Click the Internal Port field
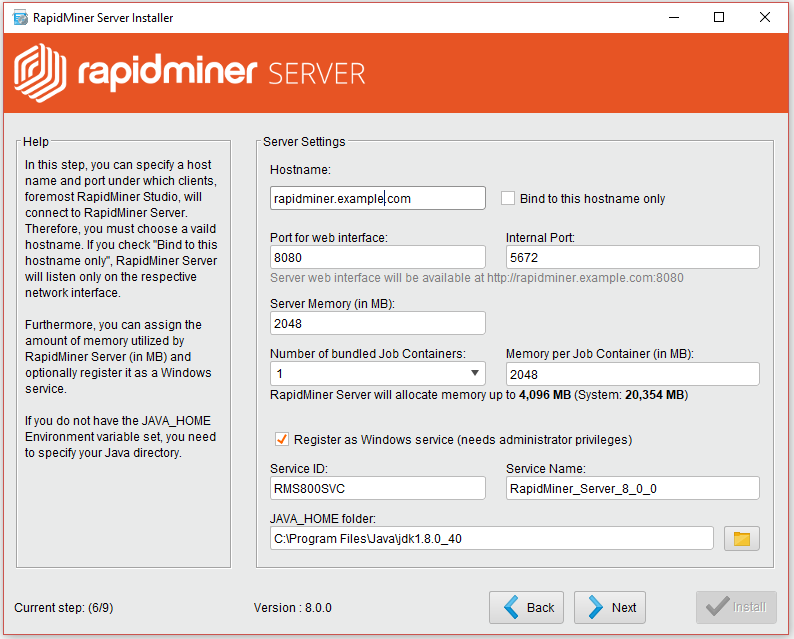Viewport: 794px width, 639px height. coord(632,257)
